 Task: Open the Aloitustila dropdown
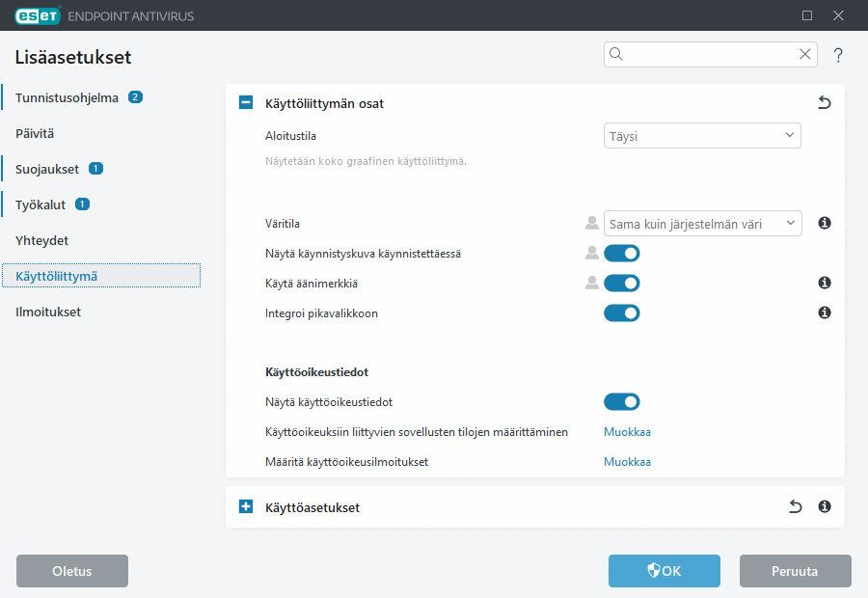coord(702,136)
